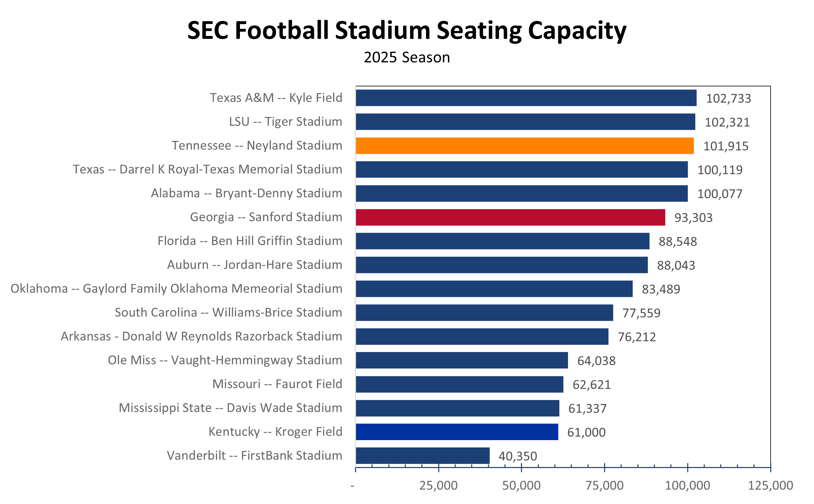
Task: Click the 125,000 horizontal axis label
Action: tap(770, 486)
